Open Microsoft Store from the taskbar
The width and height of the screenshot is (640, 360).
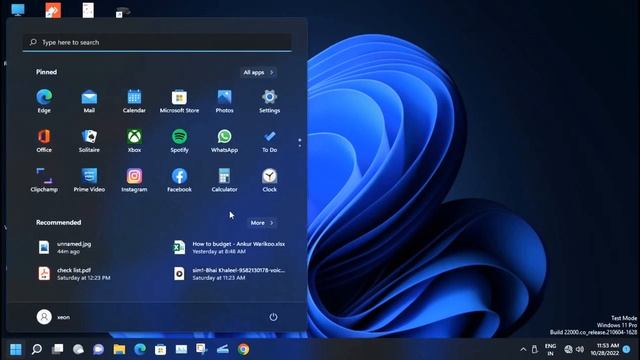coord(161,349)
